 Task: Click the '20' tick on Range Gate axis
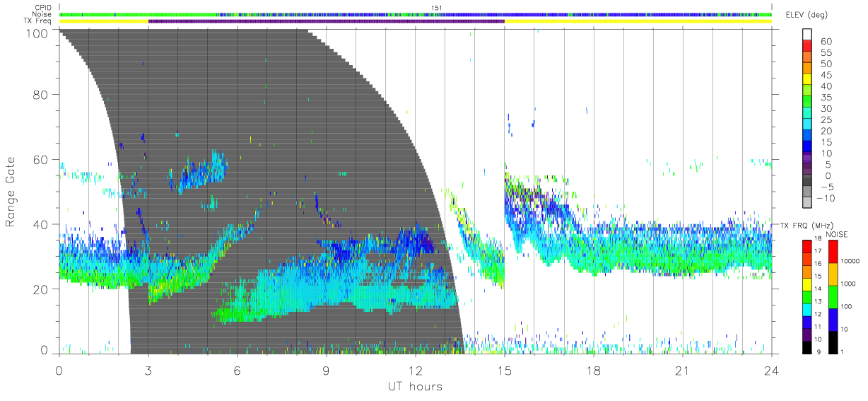point(40,289)
